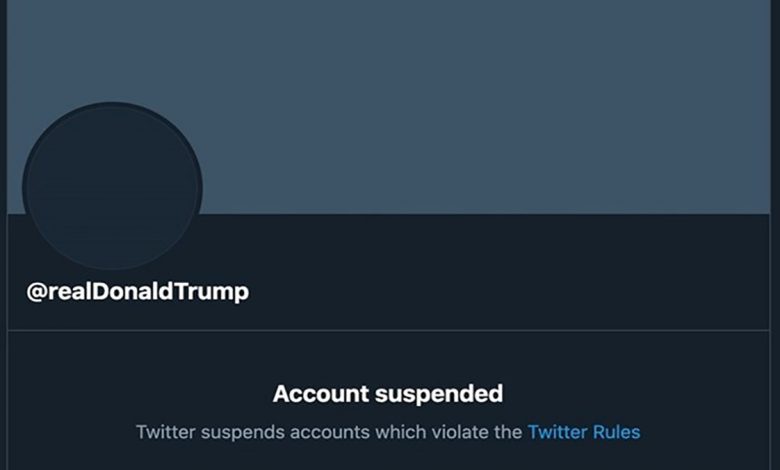Select the @realDonaldTrump handle text
This screenshot has height=470, width=780.
click(138, 292)
